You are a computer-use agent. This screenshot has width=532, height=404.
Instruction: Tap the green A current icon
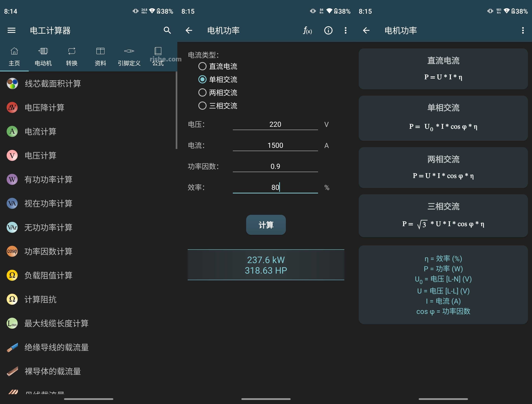click(12, 131)
